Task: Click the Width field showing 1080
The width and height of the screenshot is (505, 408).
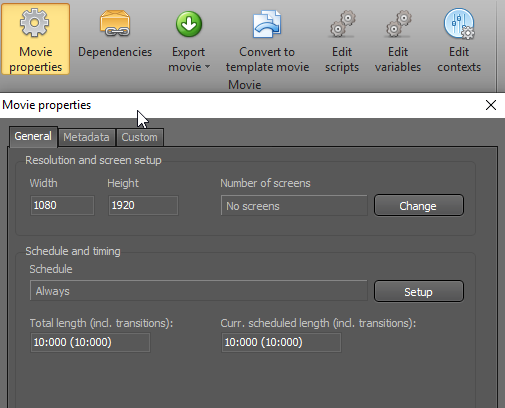Action: [x=62, y=205]
